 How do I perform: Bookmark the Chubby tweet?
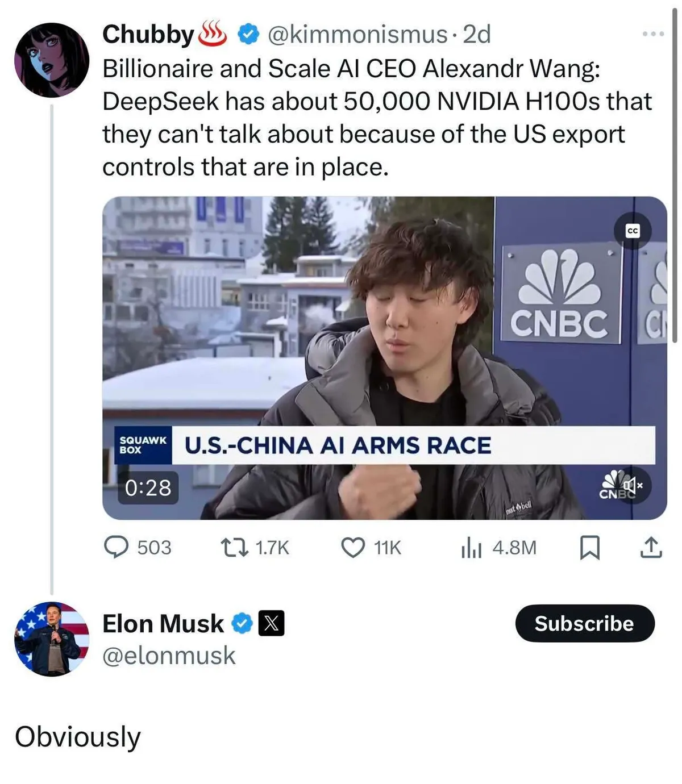[x=589, y=548]
